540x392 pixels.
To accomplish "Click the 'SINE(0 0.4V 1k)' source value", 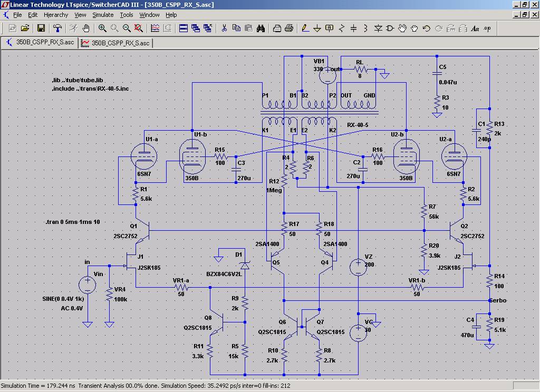I will (63, 299).
